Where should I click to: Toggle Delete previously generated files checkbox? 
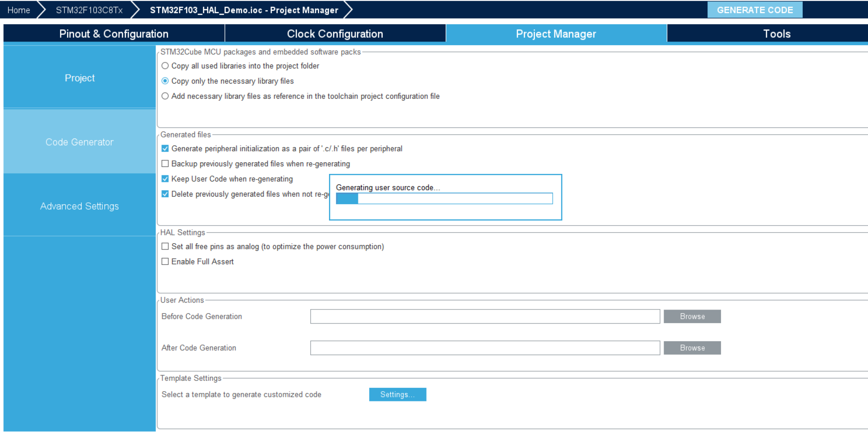tap(165, 194)
